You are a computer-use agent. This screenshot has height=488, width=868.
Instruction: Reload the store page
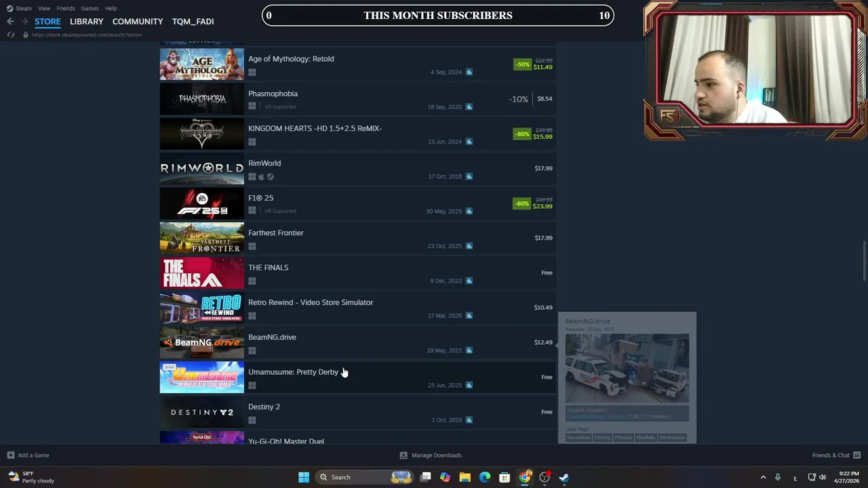pyautogui.click(x=10, y=35)
